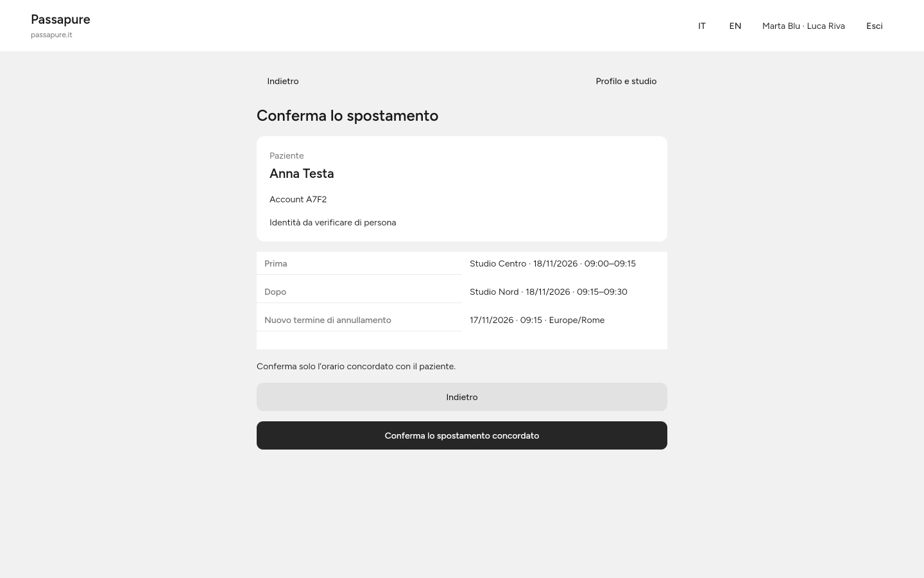The height and width of the screenshot is (578, 924).
Task: Click the gray Indietro button under the note
Action: click(462, 397)
